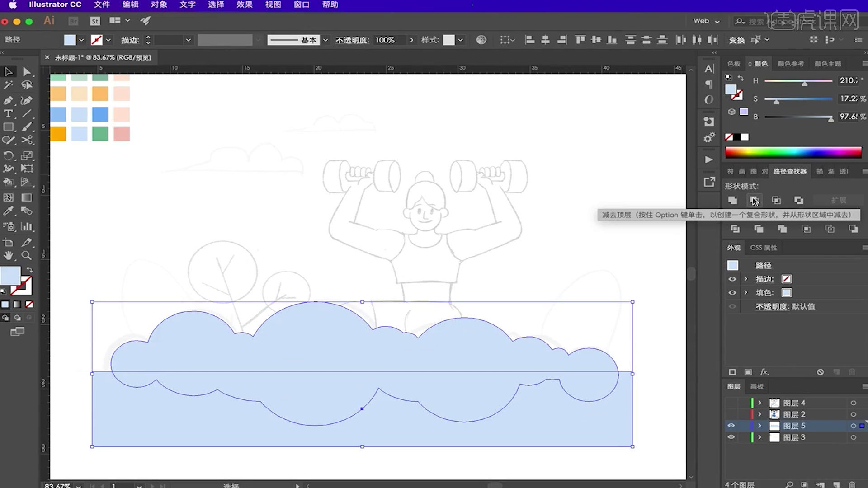The height and width of the screenshot is (488, 868).
Task: Select the Lasso tool
Action: (27, 85)
